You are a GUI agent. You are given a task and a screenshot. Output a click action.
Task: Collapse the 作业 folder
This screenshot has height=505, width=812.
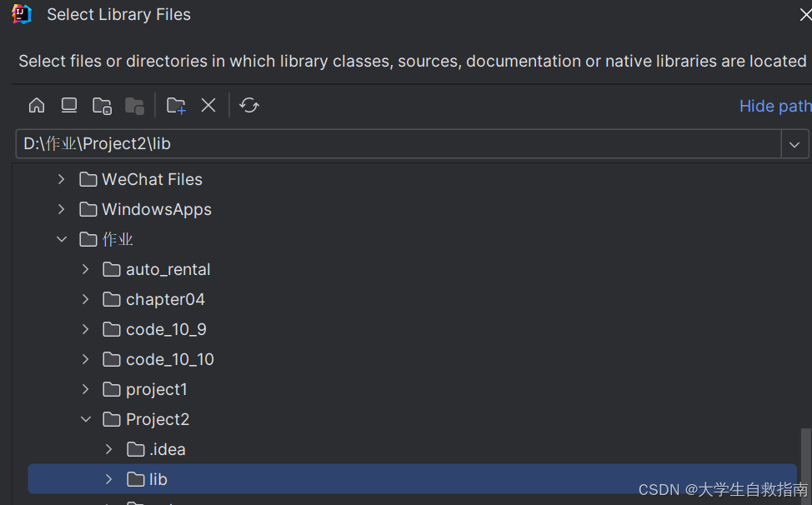click(61, 239)
